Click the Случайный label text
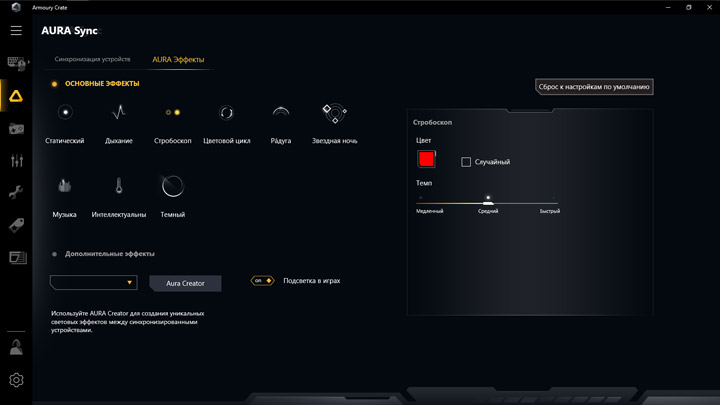Viewport: 720px width, 405px height. (492, 162)
